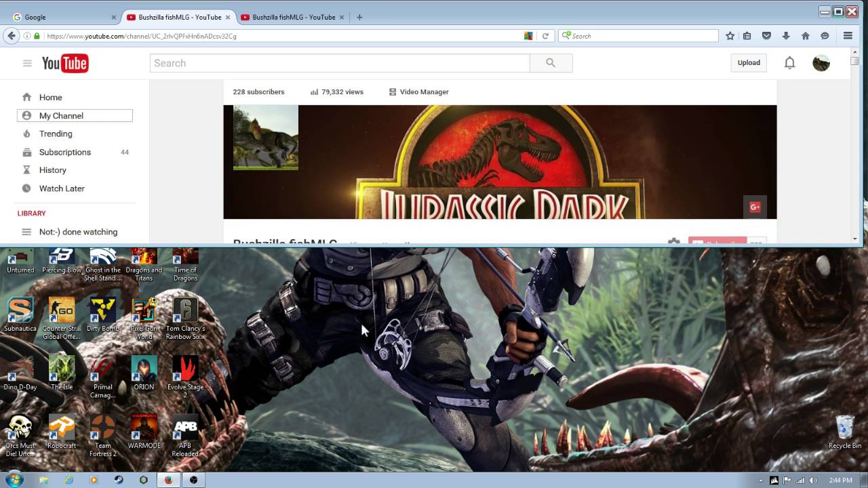Open Subnautica desktop shortcut
Viewport: 868px width, 488px height.
pyautogui.click(x=20, y=315)
